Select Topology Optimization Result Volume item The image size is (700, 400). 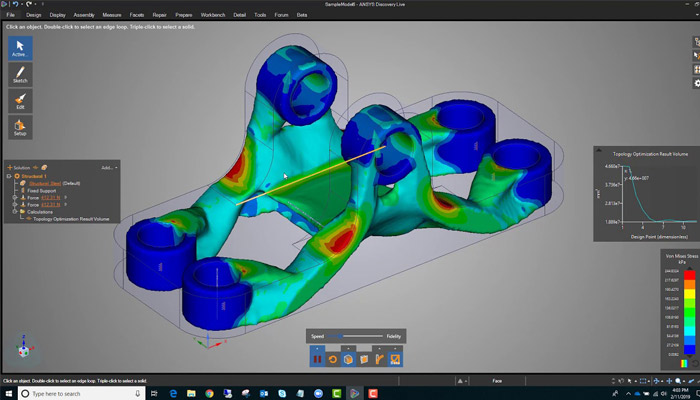pos(71,219)
